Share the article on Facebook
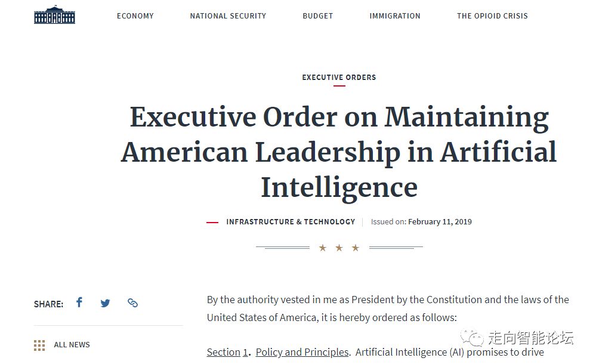This screenshot has width=593, height=364. (79, 303)
